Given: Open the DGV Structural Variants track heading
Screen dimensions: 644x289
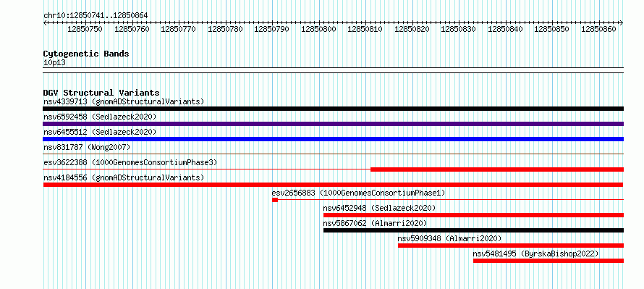Looking at the screenshot, I should (x=101, y=93).
